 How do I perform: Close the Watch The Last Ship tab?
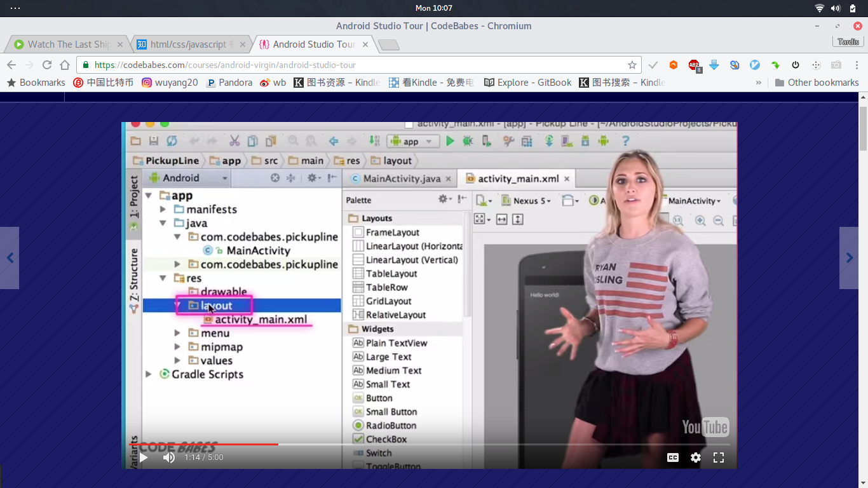120,44
